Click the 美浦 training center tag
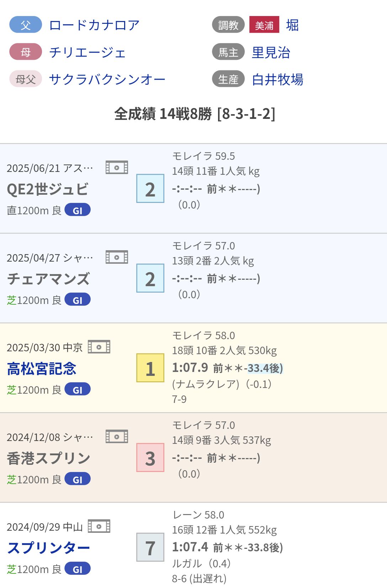The width and height of the screenshot is (387, 588). [264, 25]
